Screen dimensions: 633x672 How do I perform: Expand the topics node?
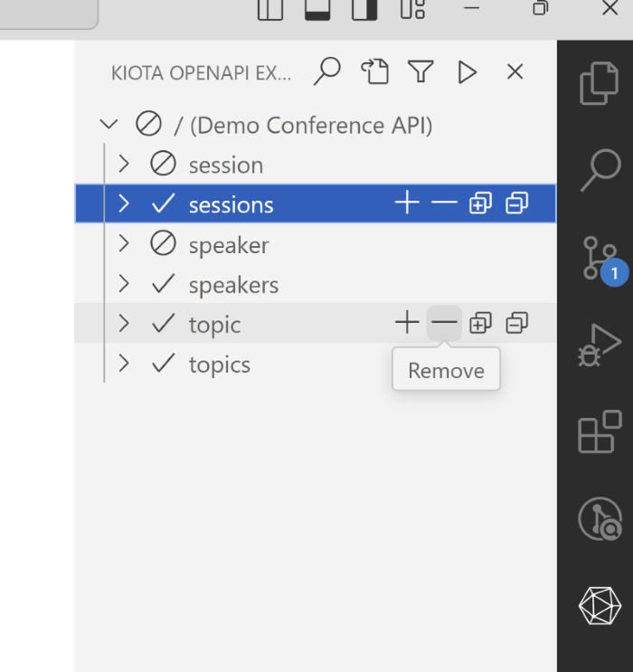tap(124, 363)
